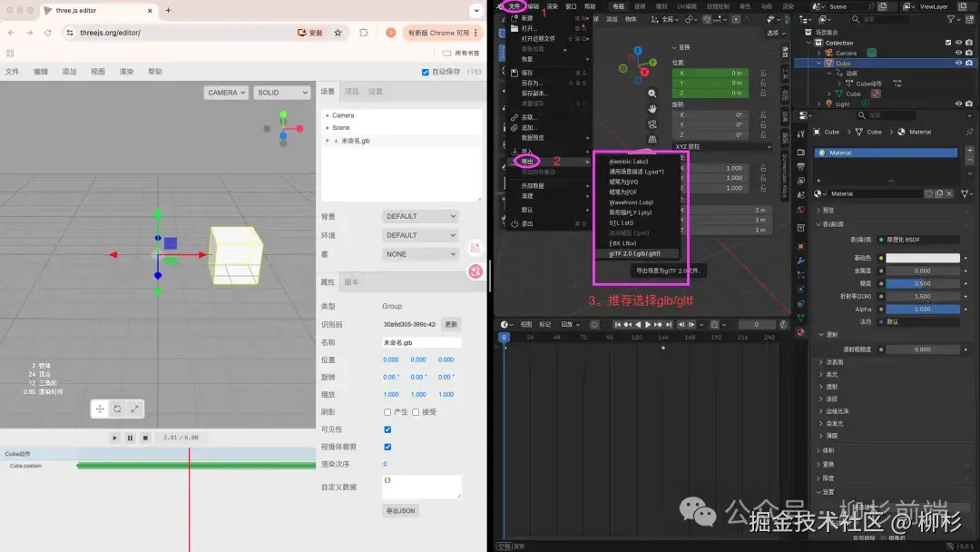Open the 雾 NONE dropdown
The width and height of the screenshot is (980, 552).
tap(420, 254)
